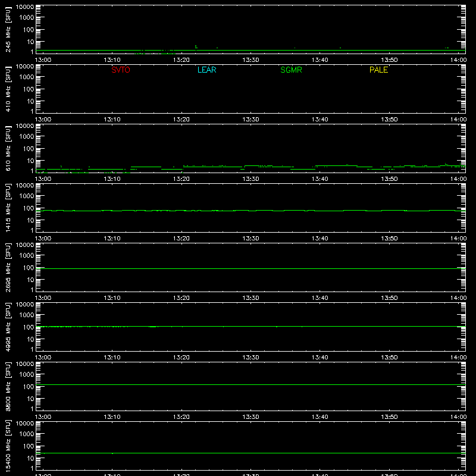Click the 10000 tick label on 245 MHz plot
Screen dimensions: 476x476
click(x=25, y=7)
